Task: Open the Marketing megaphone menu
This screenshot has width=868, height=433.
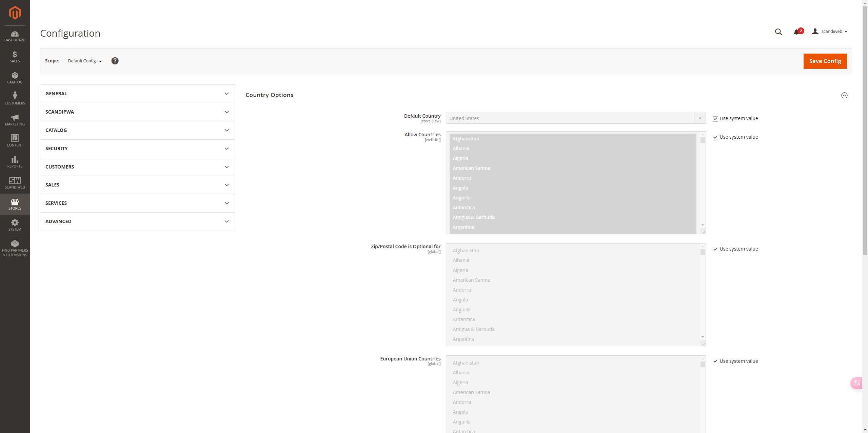Action: [x=15, y=120]
